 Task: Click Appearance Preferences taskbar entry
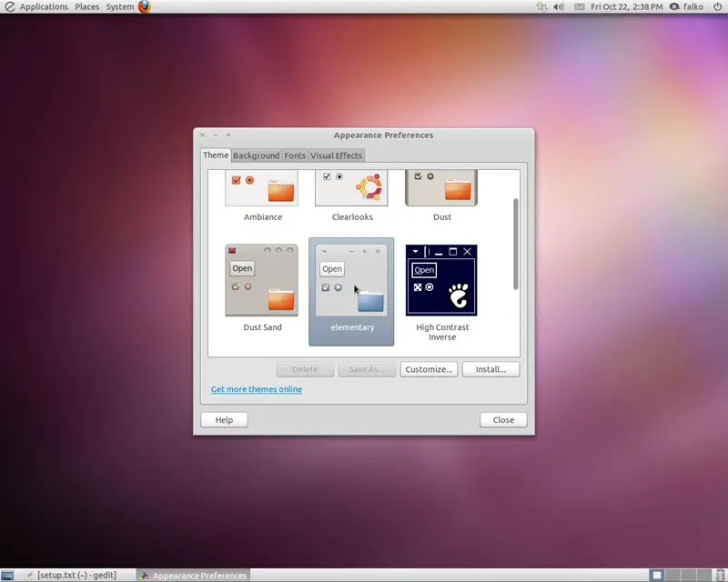(194, 576)
